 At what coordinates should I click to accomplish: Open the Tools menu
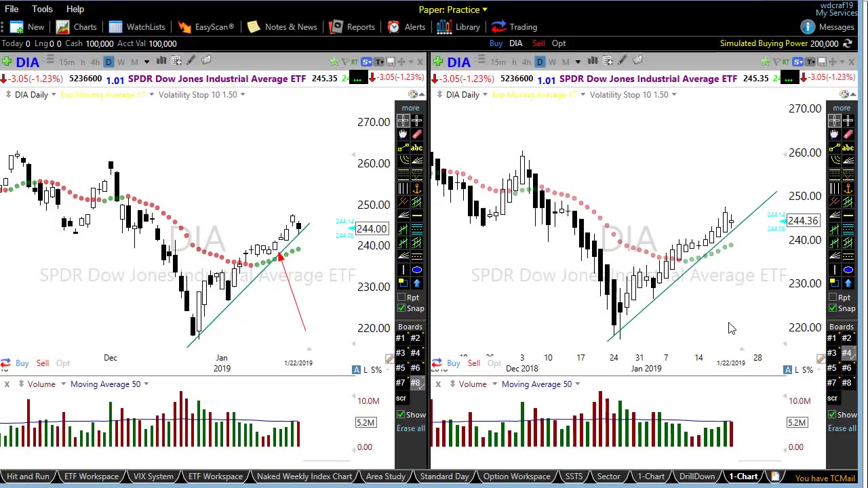click(x=42, y=9)
